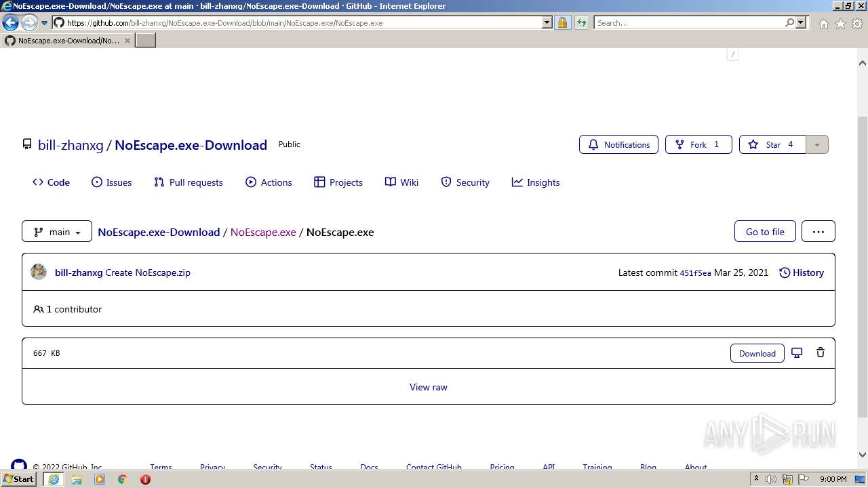Viewport: 868px width, 488px height.
Task: Open the media player taskbar icon
Action: 100,479
